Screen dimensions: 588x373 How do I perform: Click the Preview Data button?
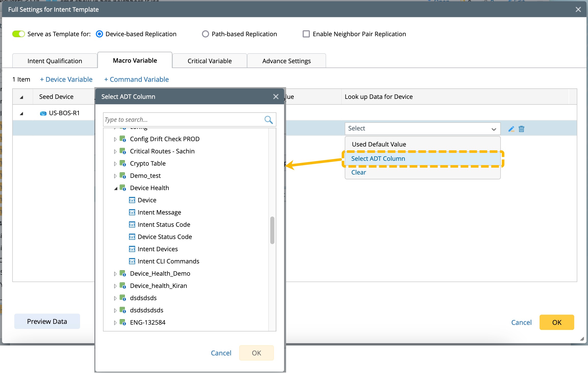(x=47, y=322)
